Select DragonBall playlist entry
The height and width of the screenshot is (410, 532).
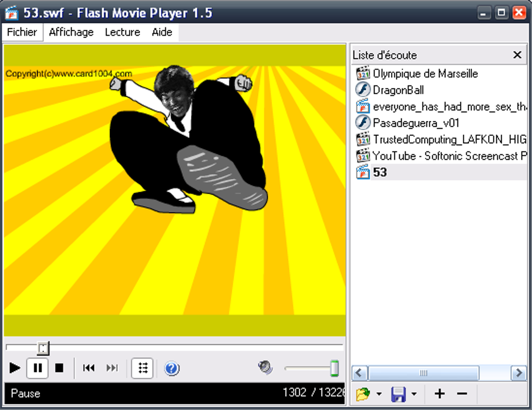coord(398,90)
